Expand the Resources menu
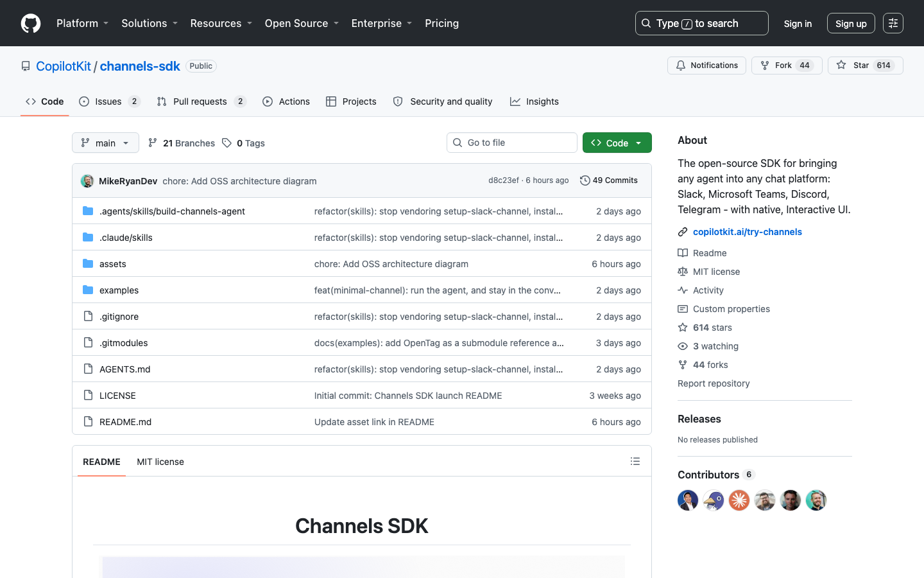 click(221, 23)
